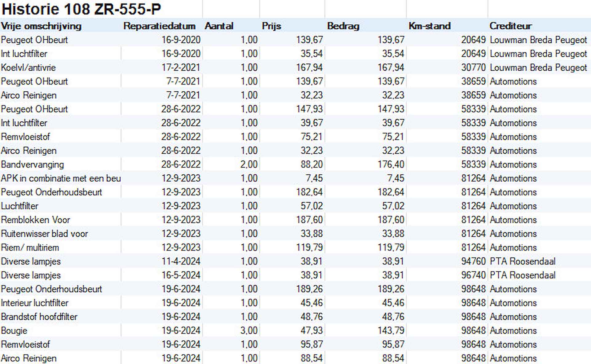Click the amount 48,76
Viewport: 591px width, 364px height.
point(393,317)
